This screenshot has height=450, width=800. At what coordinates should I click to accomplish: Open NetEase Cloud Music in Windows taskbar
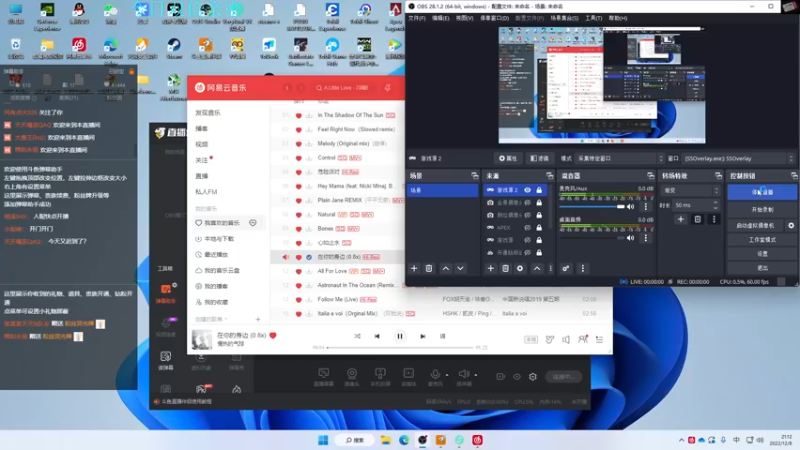[478, 440]
